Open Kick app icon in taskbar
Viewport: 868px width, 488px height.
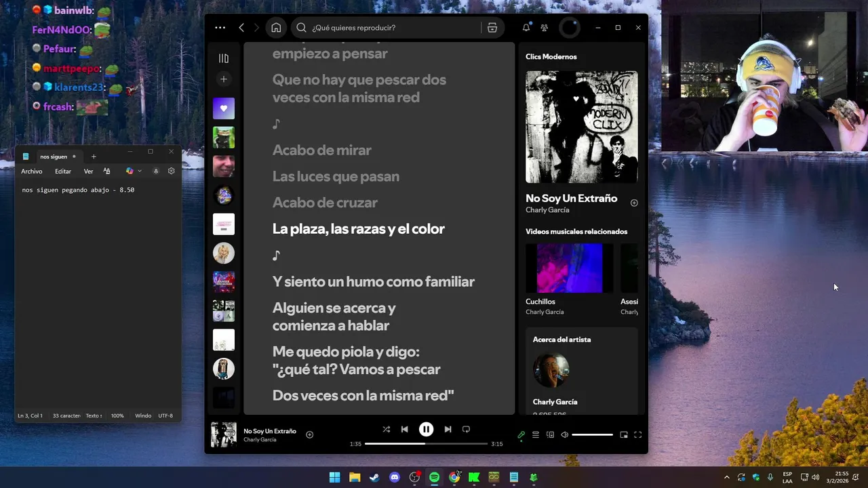[474, 477]
